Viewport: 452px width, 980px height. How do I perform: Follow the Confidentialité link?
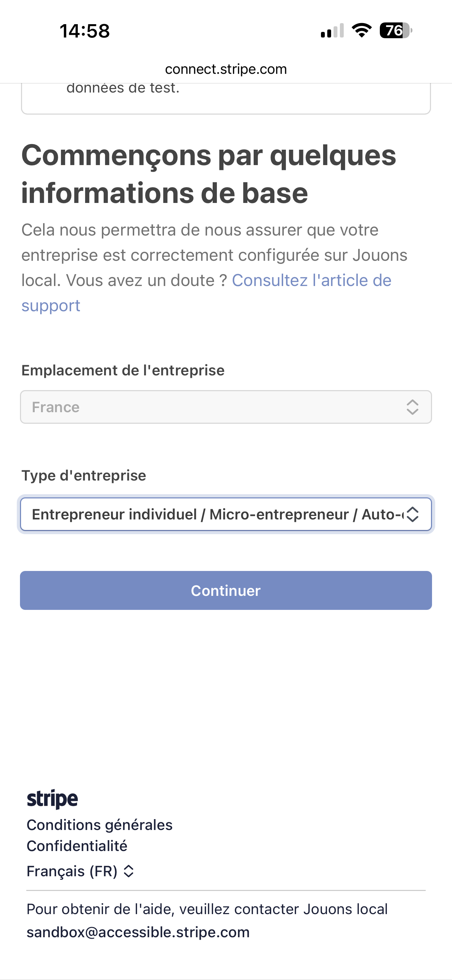coord(77,846)
